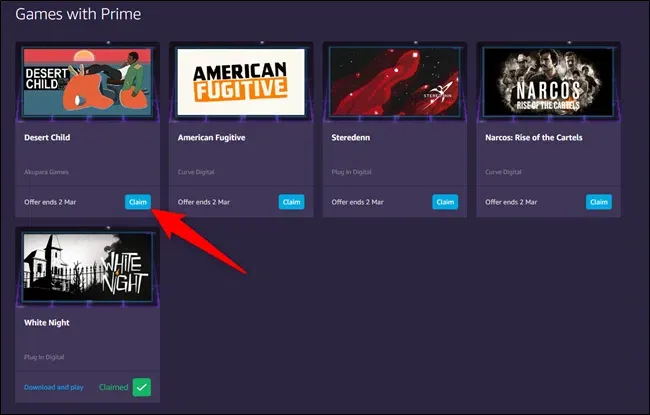
Task: Claim the Desert Child game
Action: (138, 202)
